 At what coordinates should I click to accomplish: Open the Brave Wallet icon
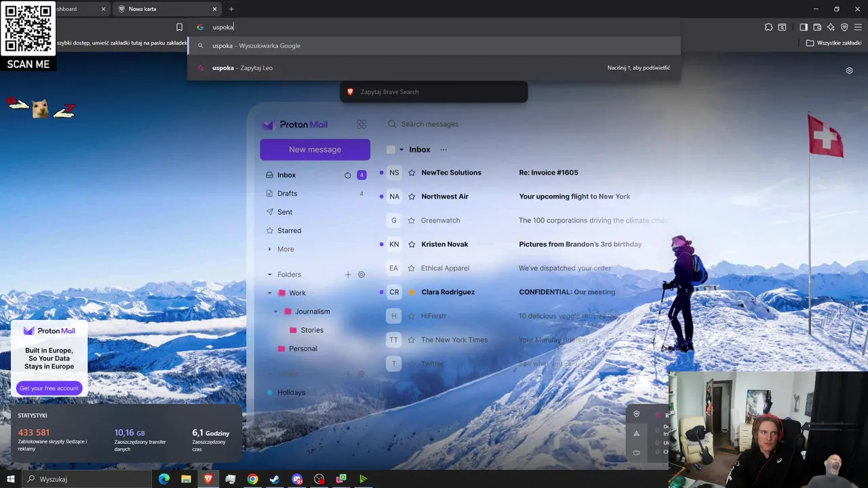tap(817, 27)
